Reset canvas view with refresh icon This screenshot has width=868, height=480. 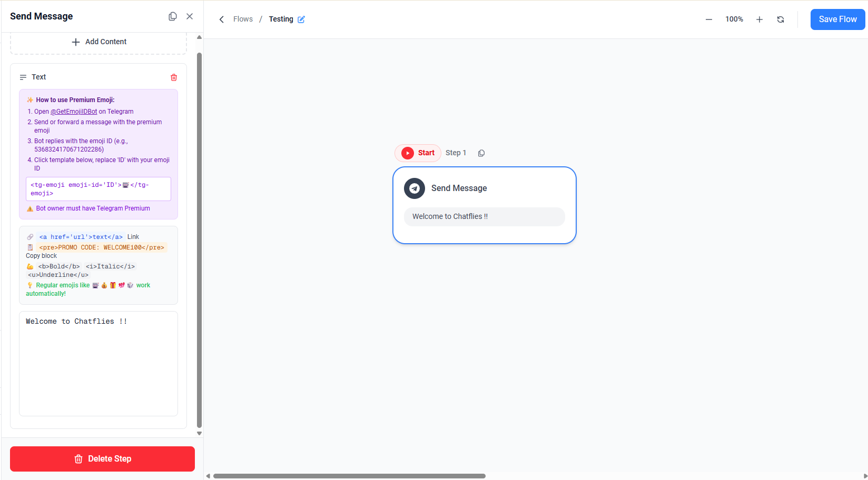tap(781, 19)
